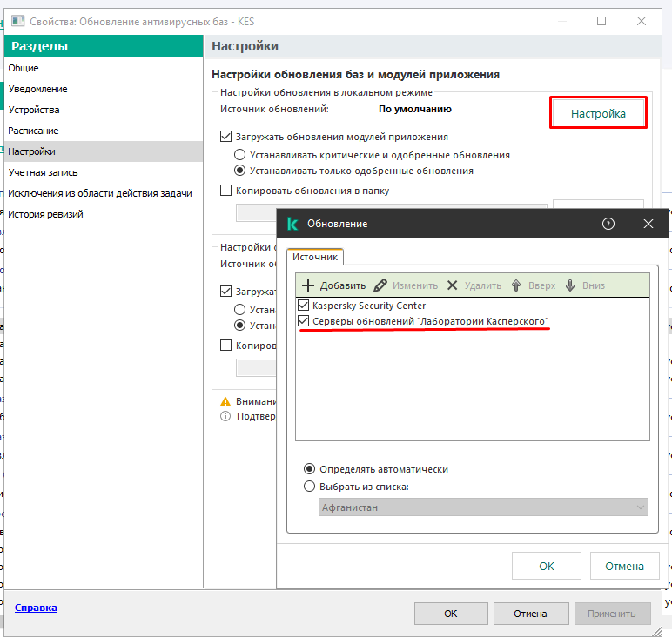This screenshot has width=672, height=638.
Task: Select Устанавливать только одобренные обновления
Action: 240,171
